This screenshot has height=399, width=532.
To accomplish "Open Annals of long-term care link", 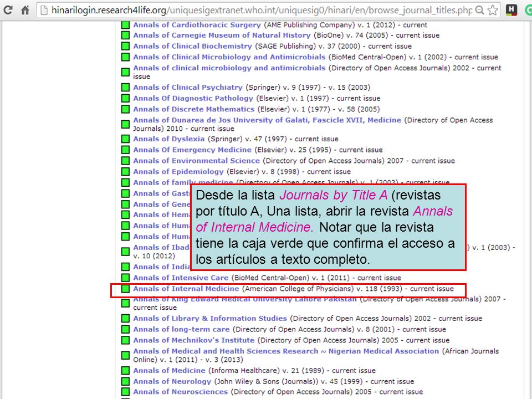I will point(181,329).
